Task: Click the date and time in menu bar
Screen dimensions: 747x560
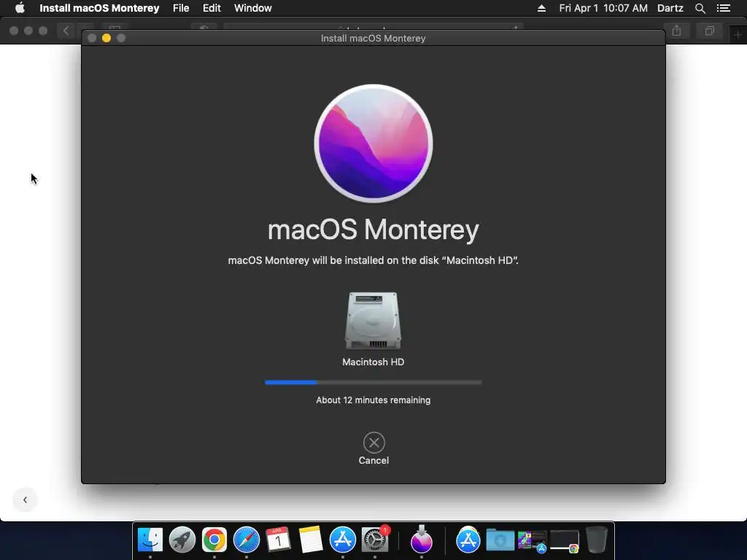Action: point(603,8)
